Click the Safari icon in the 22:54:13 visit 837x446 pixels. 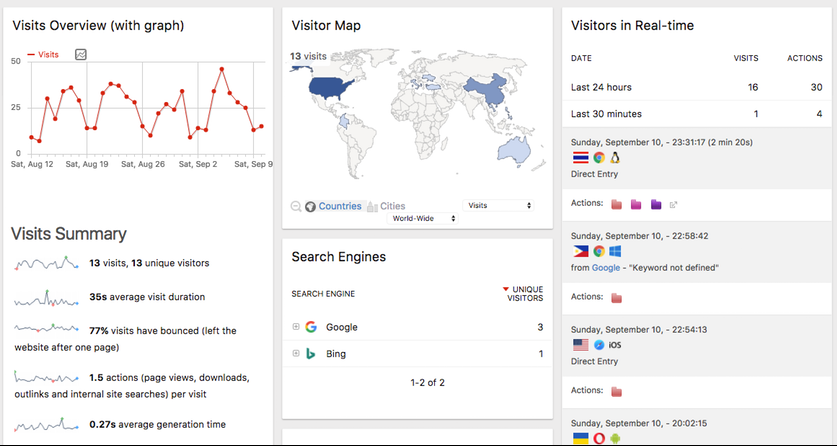pos(599,345)
